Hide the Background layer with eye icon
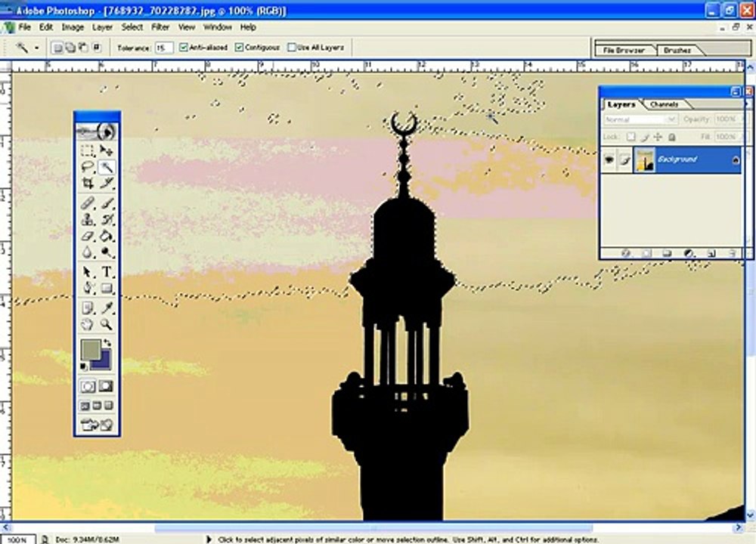This screenshot has width=756, height=544. point(609,159)
